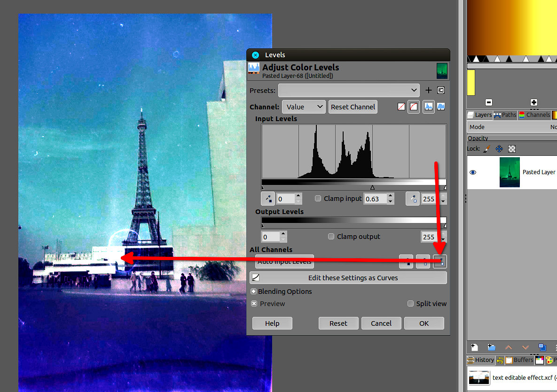The width and height of the screenshot is (557, 392).
Task: Enable Clamp input checkbox
Action: (318, 198)
